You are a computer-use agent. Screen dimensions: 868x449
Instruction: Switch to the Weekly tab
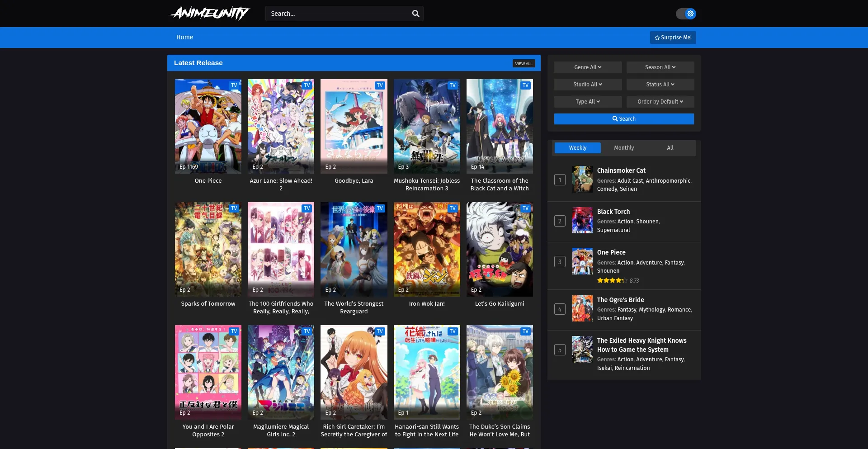(578, 148)
